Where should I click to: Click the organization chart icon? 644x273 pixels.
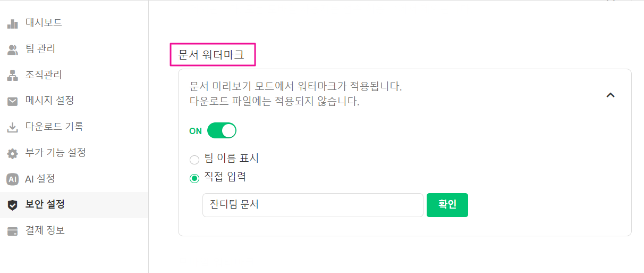point(12,76)
